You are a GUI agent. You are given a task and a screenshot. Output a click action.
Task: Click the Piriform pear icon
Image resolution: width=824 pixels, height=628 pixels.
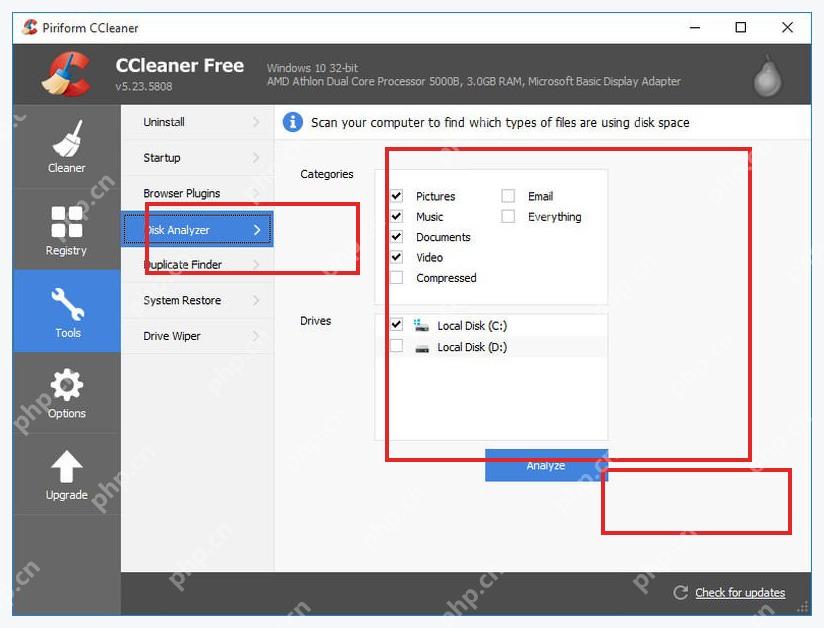[x=768, y=76]
